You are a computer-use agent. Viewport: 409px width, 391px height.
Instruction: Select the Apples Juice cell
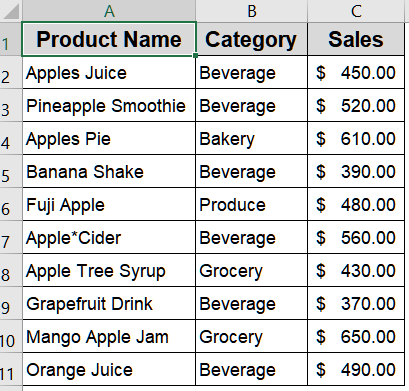coord(109,72)
